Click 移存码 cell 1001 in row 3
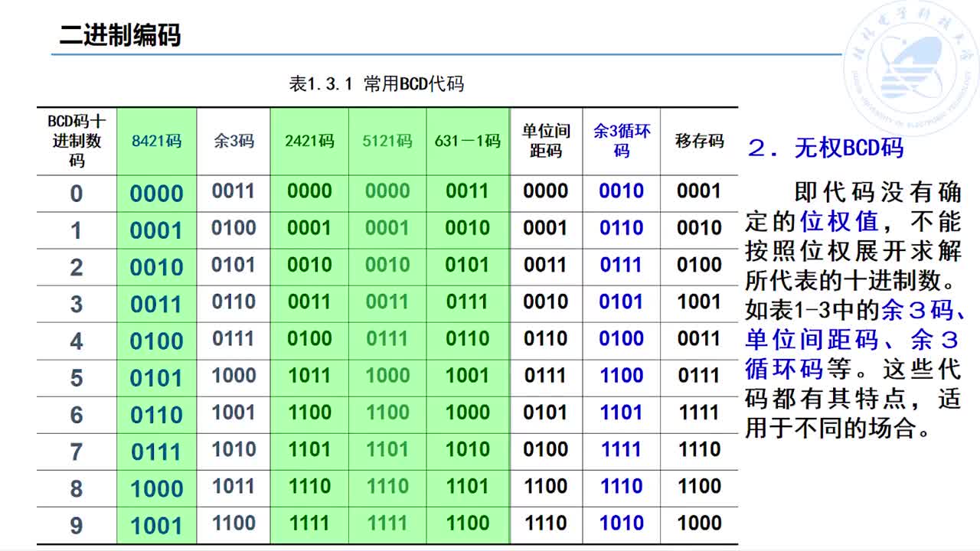The height and width of the screenshot is (551, 980). [x=699, y=302]
